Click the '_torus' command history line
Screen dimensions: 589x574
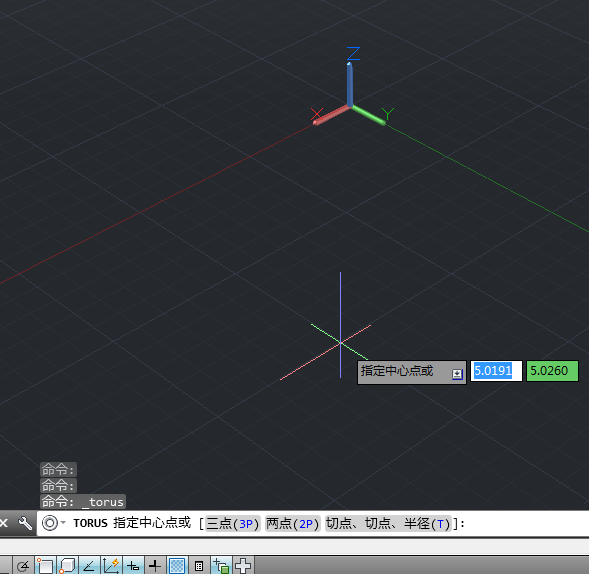(83, 502)
